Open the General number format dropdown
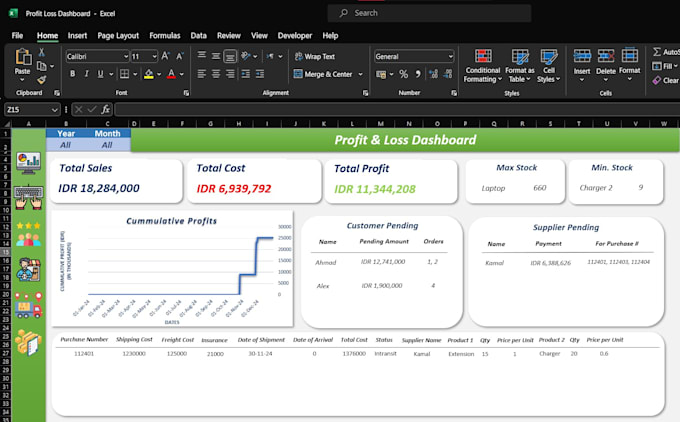680x422 pixels. (451, 56)
